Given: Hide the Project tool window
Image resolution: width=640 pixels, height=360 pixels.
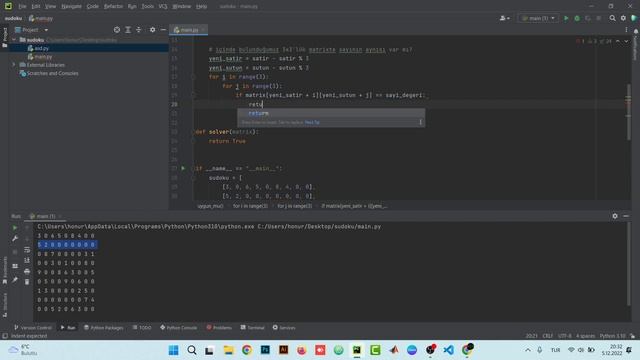Looking at the screenshot, I should tap(163, 30).
